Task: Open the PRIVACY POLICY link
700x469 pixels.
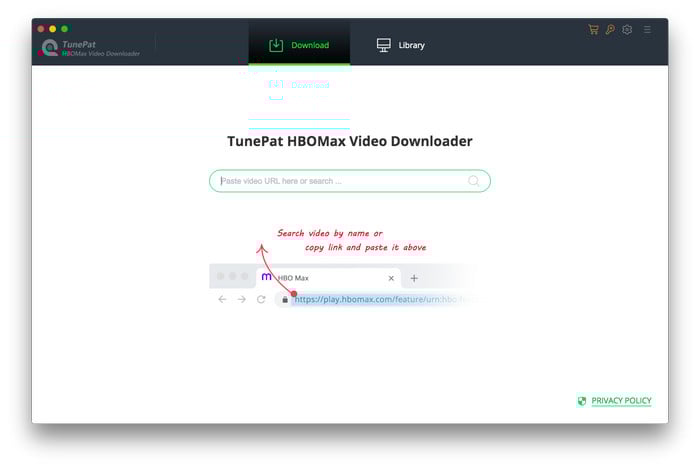Action: tap(621, 401)
